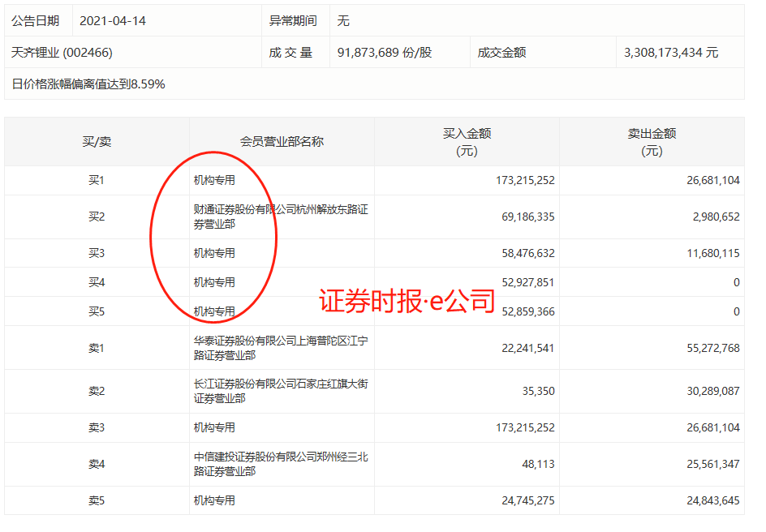The image size is (766, 532).
Task: Click the 成交量 value 91,873,689 份/股
Action: point(385,53)
